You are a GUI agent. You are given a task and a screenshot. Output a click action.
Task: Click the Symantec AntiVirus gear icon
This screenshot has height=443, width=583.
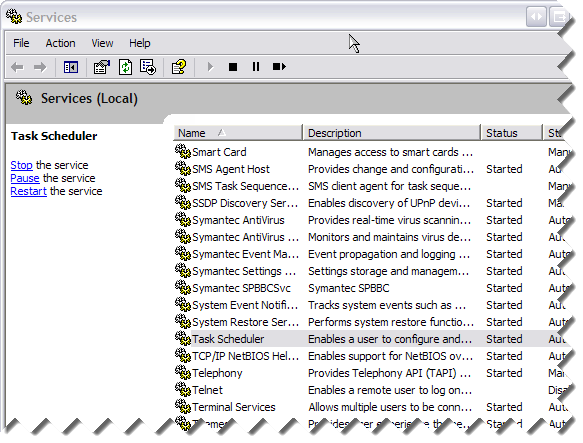183,219
